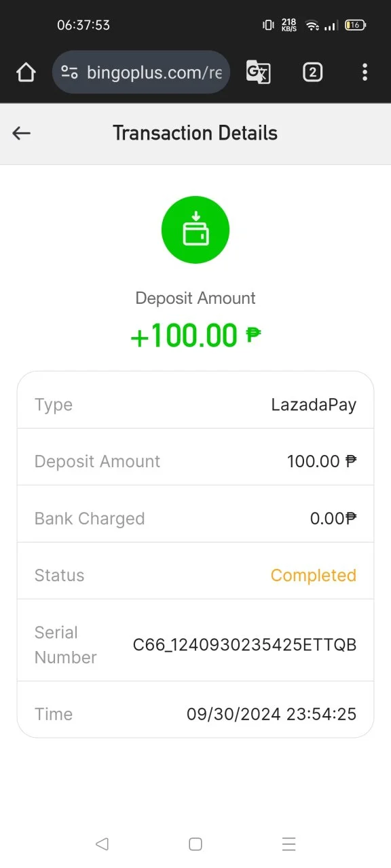The height and width of the screenshot is (868, 391).
Task: Tap the LazadaPay type value
Action: click(314, 405)
